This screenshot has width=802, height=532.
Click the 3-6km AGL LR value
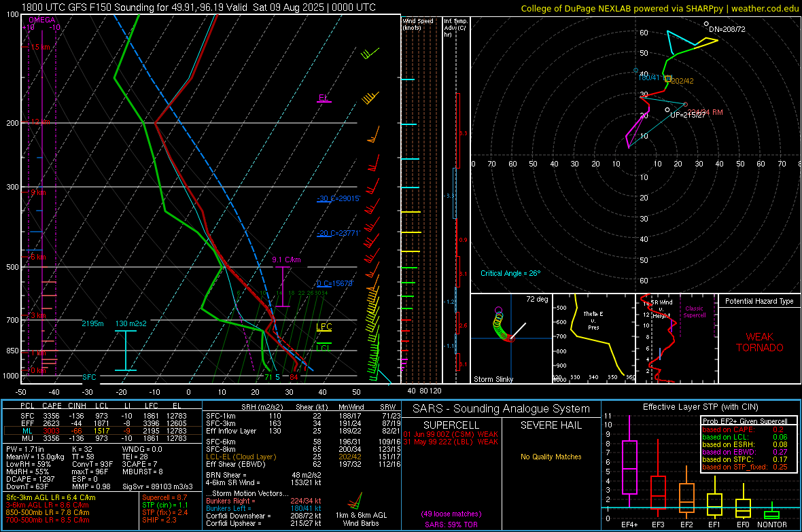[x=48, y=505]
